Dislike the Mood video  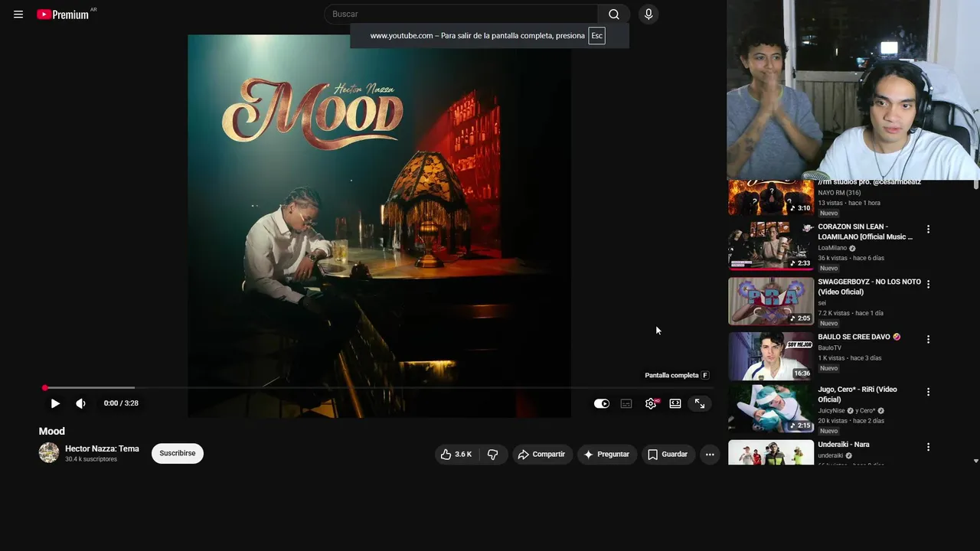pos(493,455)
